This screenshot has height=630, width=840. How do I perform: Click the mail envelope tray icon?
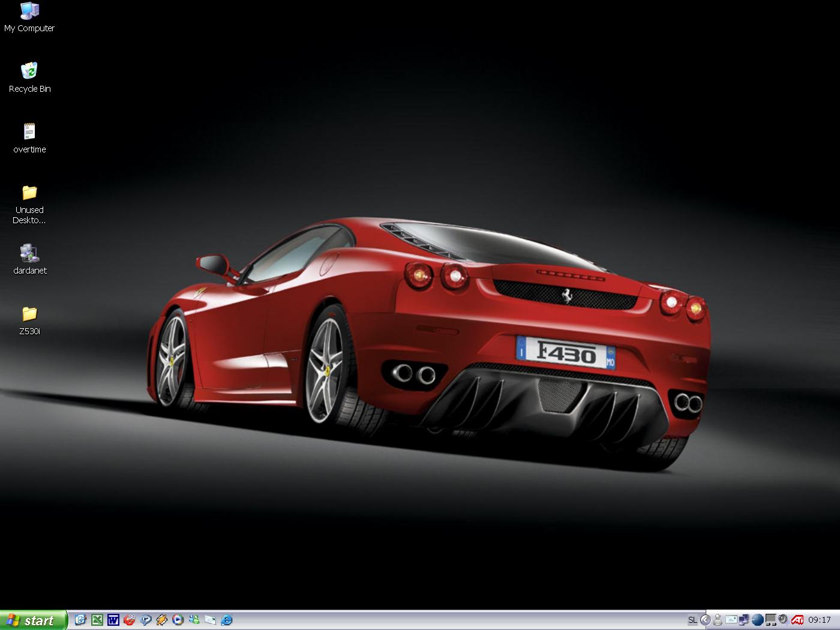(731, 620)
